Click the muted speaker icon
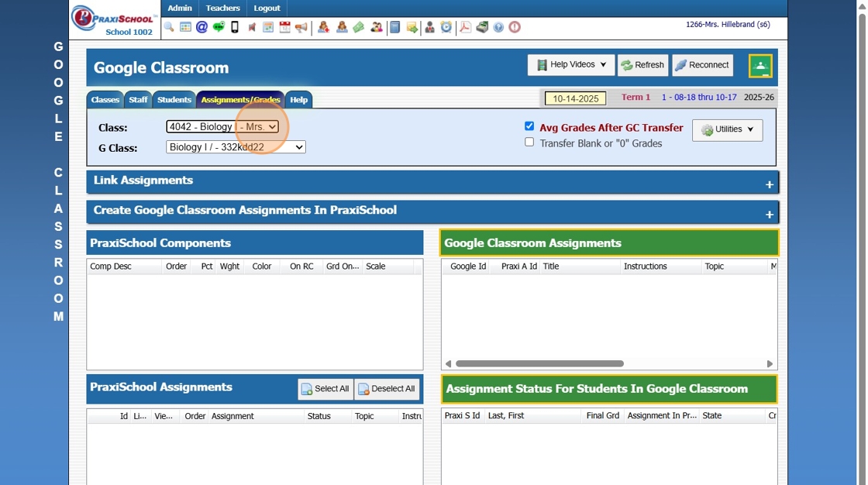The height and width of the screenshot is (485, 868). [x=252, y=27]
